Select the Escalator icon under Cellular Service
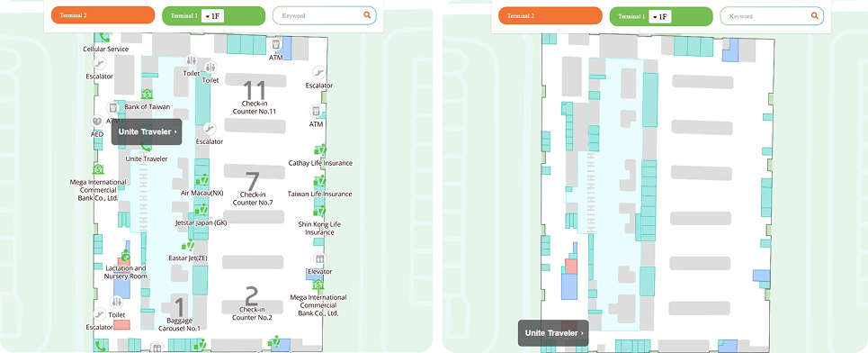 [x=100, y=64]
